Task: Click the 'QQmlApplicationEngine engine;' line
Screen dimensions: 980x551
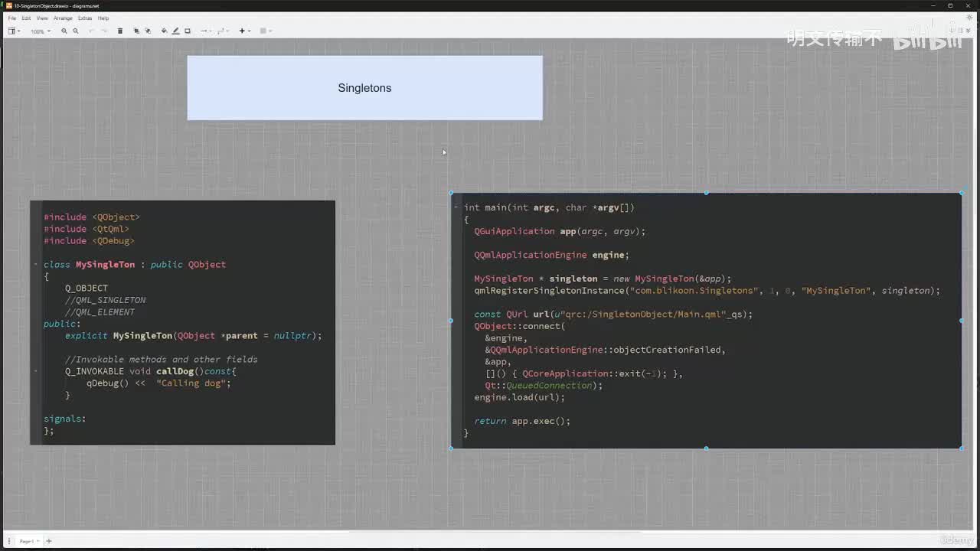Action: (x=551, y=255)
